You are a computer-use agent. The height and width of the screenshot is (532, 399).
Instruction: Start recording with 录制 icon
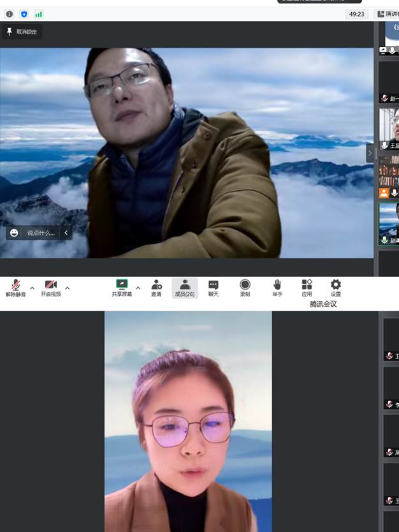(245, 287)
